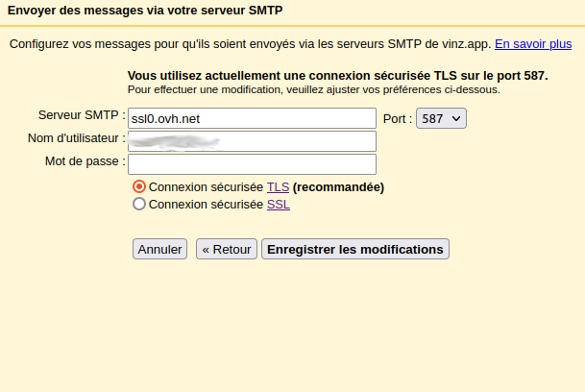Image resolution: width=585 pixels, height=392 pixels.
Task: Click the bold "(recommandée)" text
Action: [338, 187]
